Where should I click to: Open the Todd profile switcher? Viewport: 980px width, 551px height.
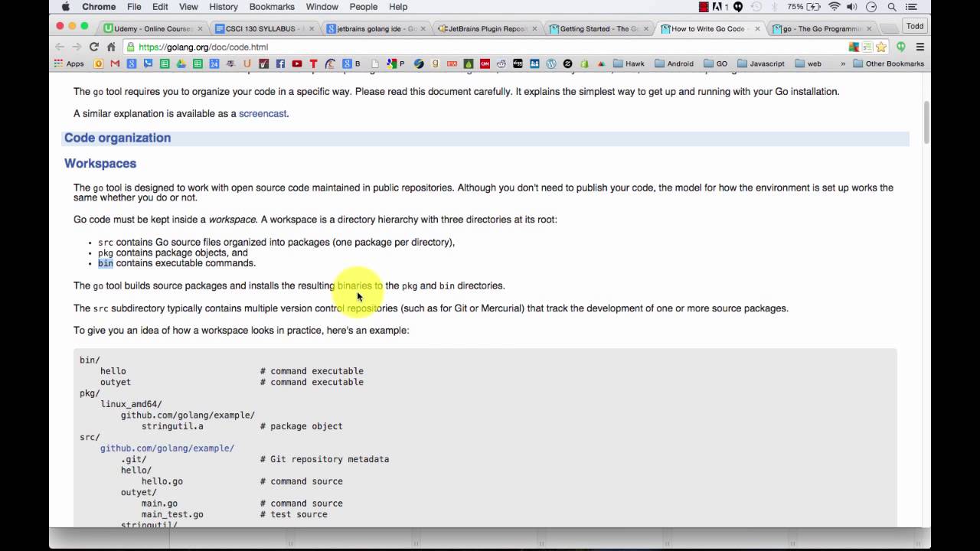click(915, 26)
